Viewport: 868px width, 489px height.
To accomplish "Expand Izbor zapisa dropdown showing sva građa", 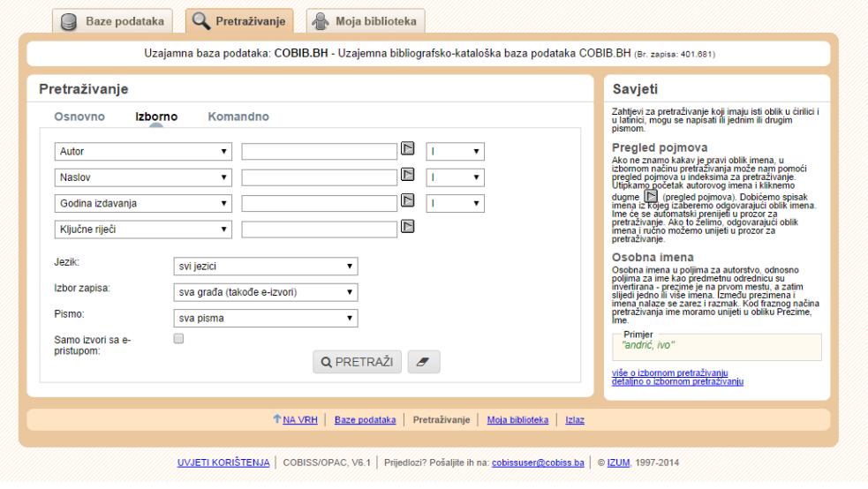I will click(x=266, y=292).
